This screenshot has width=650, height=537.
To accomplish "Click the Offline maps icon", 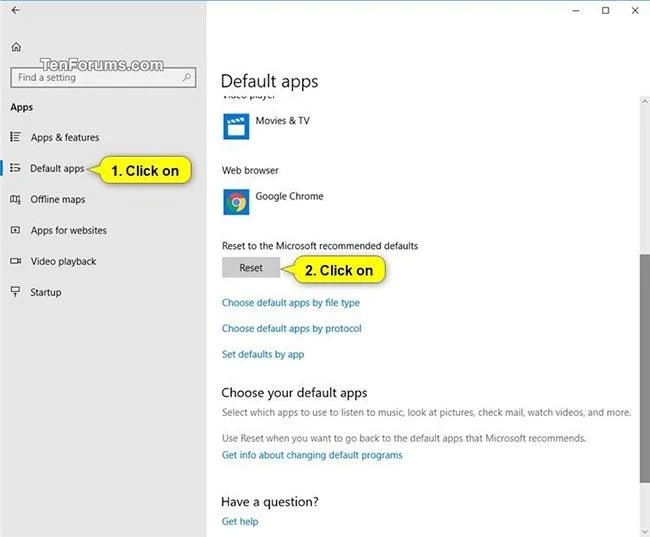I will (15, 199).
